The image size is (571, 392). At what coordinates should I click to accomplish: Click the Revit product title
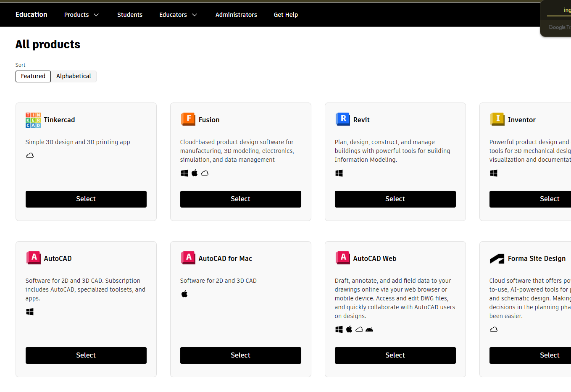pyautogui.click(x=361, y=120)
